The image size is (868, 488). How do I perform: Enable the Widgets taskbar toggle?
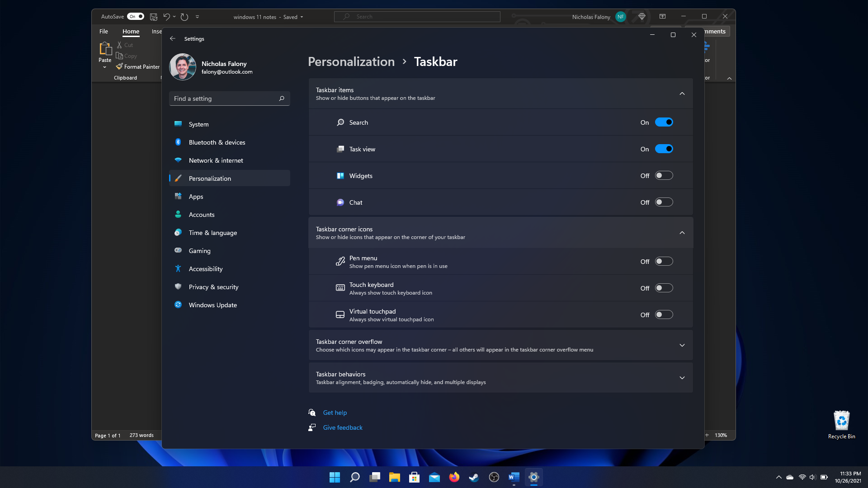click(664, 175)
